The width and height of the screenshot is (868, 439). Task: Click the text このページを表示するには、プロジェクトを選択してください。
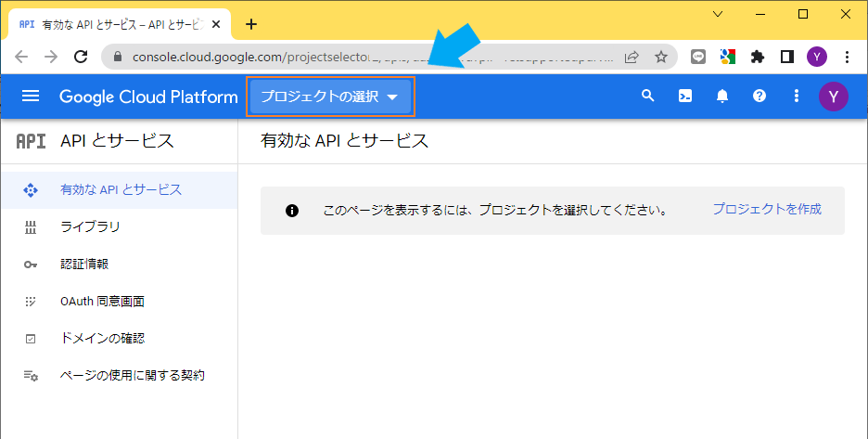495,211
